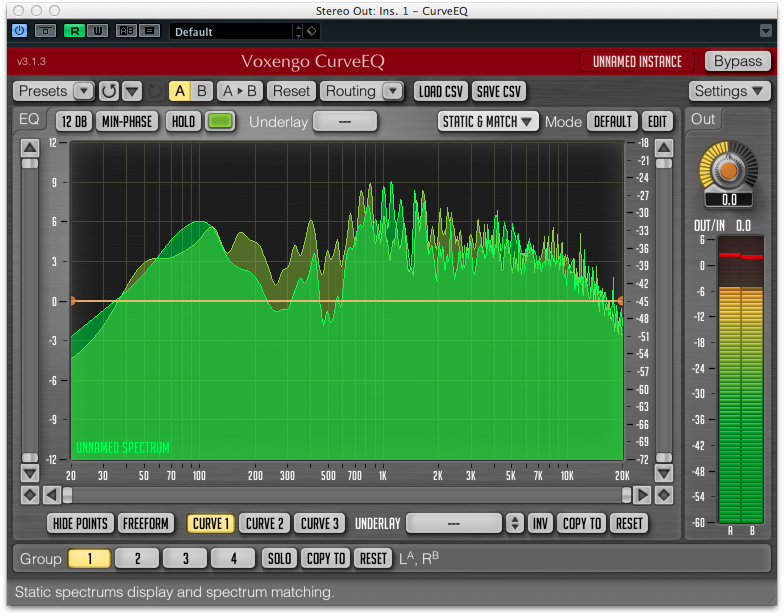
Task: Expand the Routing dropdown arrow
Action: [x=392, y=92]
